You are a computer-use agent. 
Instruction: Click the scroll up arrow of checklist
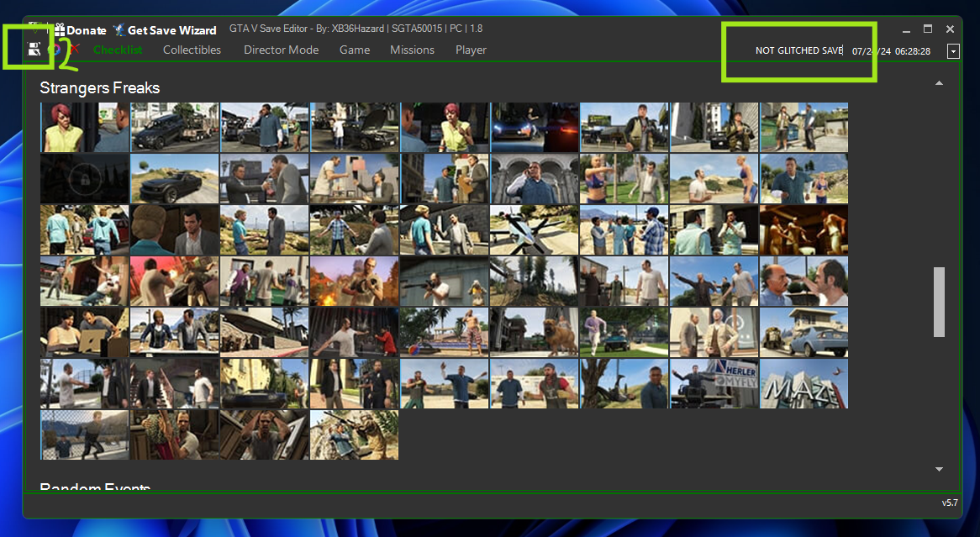[x=939, y=83]
